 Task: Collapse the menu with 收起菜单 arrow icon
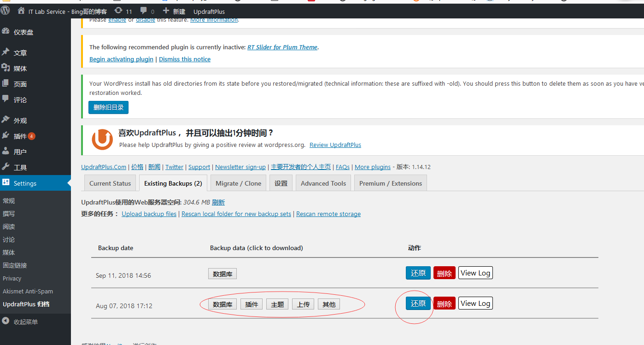6,322
